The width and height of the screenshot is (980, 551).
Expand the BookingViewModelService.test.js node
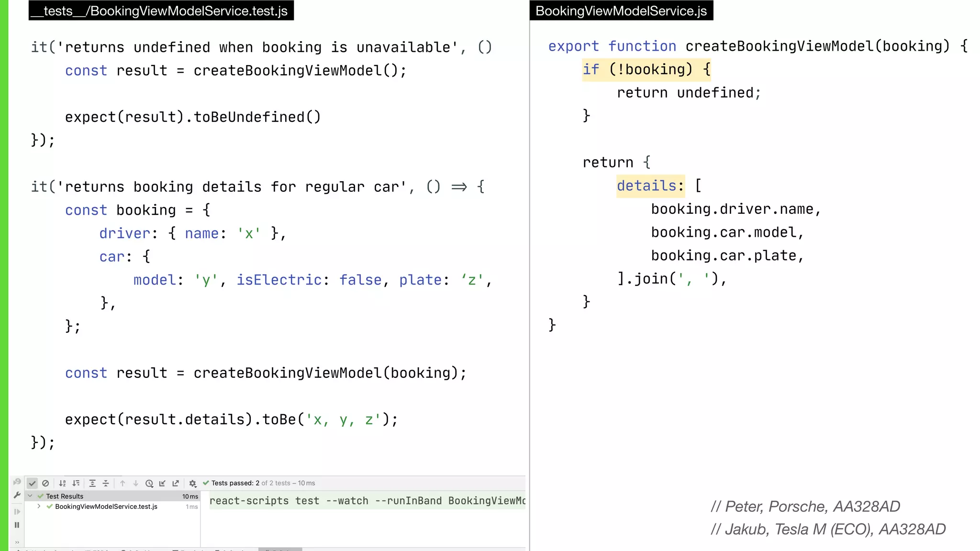pyautogui.click(x=39, y=506)
